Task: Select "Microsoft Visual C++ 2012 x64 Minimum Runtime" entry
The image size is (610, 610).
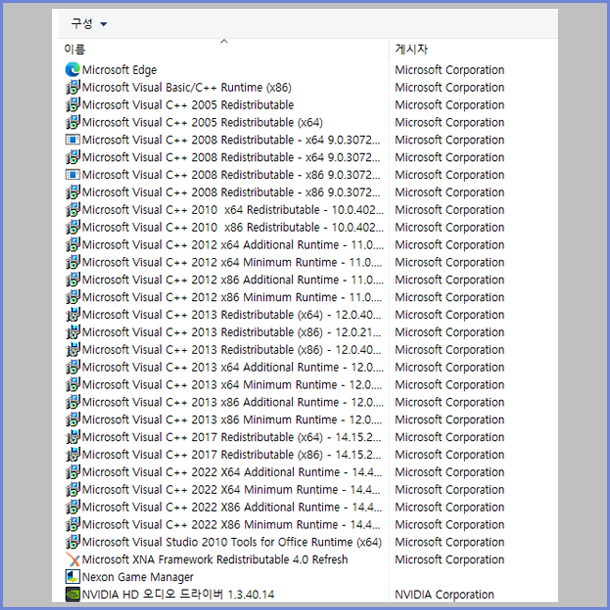Action: (232, 262)
